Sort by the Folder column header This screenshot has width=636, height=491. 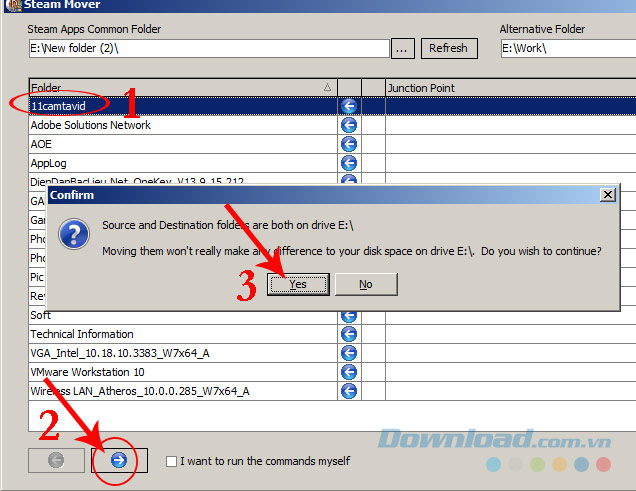coord(183,88)
